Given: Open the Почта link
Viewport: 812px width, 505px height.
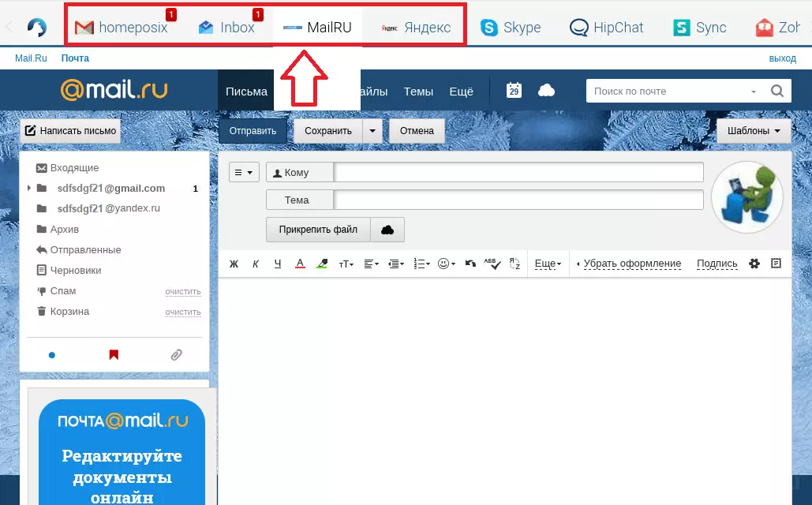Looking at the screenshot, I should tap(75, 58).
